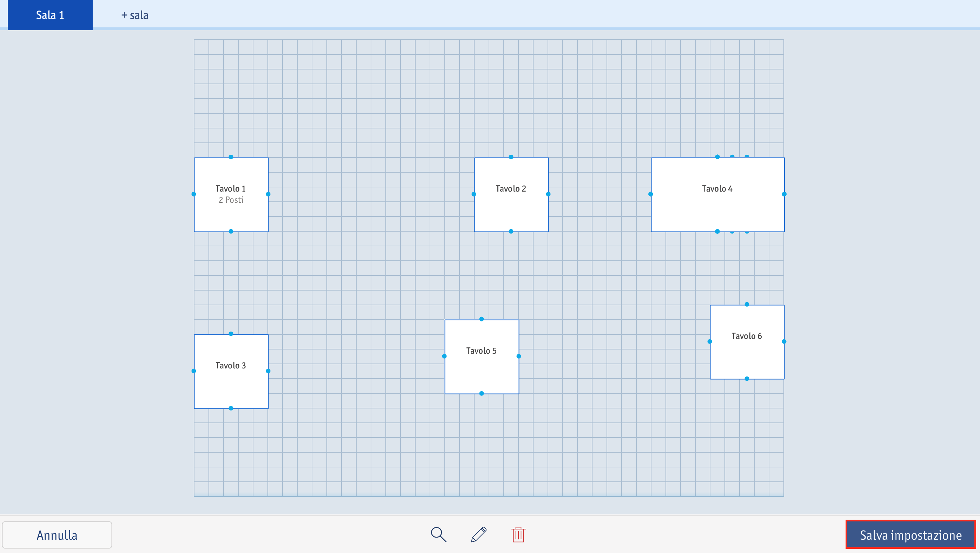Click the '2 Posti' label in Tavolo 1
Viewport: 980px width, 553px height.
tap(231, 200)
